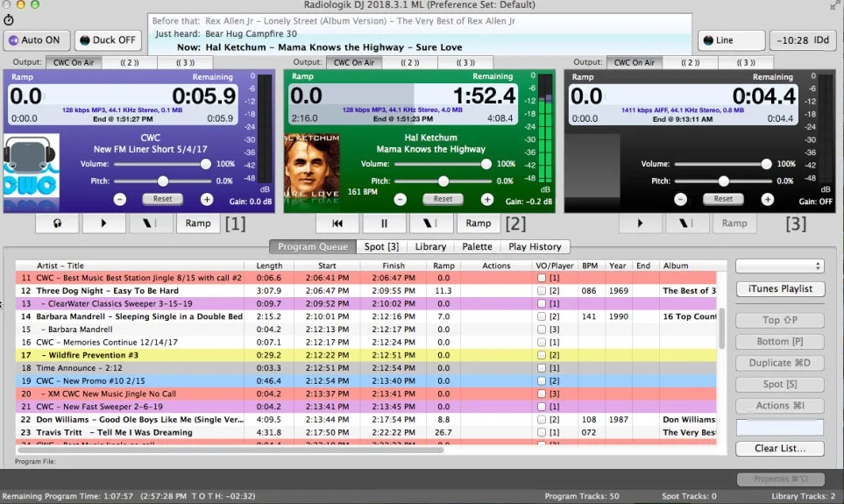
Task: Open the Palette tab
Action: pos(477,246)
